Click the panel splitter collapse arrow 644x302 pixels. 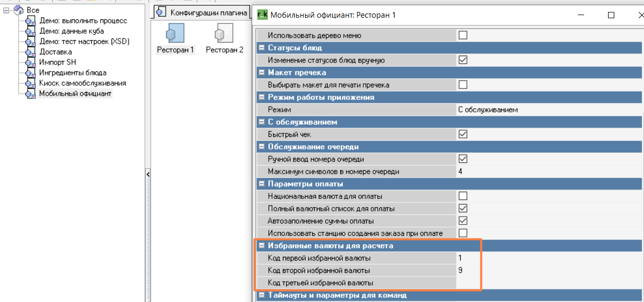tap(147, 174)
